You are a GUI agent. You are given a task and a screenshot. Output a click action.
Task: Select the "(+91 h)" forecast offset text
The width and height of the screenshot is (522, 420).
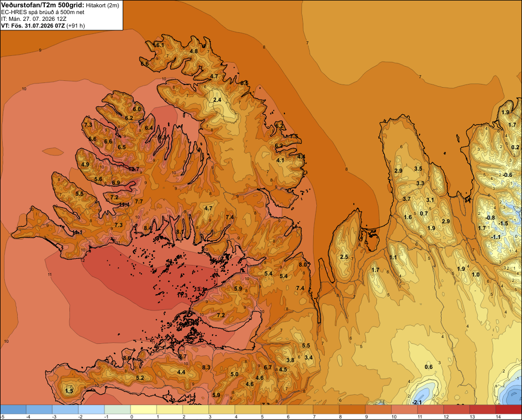[x=76, y=26]
